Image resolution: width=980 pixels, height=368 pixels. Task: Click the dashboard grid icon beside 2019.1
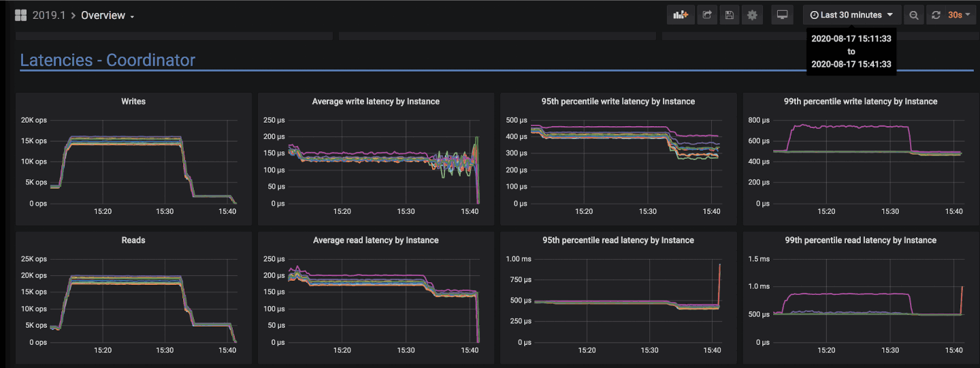20,16
